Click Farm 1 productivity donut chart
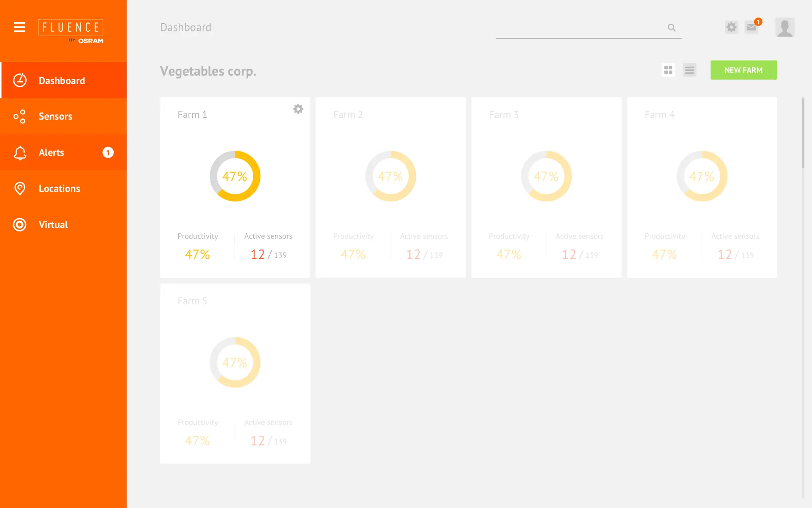The image size is (812, 508). (x=235, y=176)
